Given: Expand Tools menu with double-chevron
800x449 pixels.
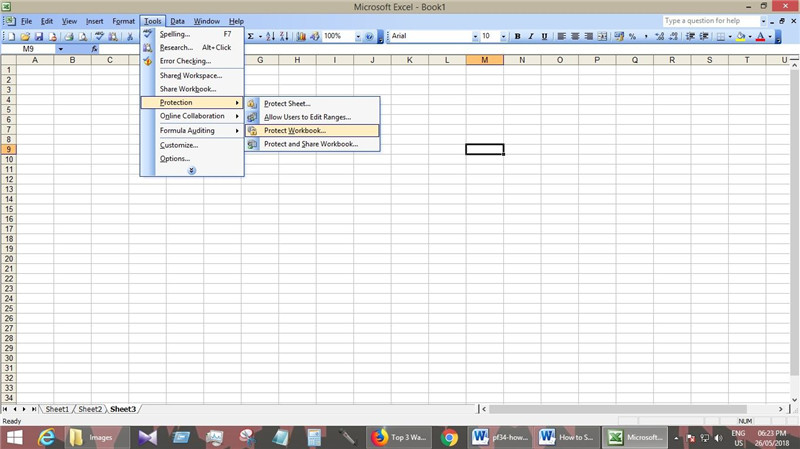Looking at the screenshot, I should coord(192,170).
